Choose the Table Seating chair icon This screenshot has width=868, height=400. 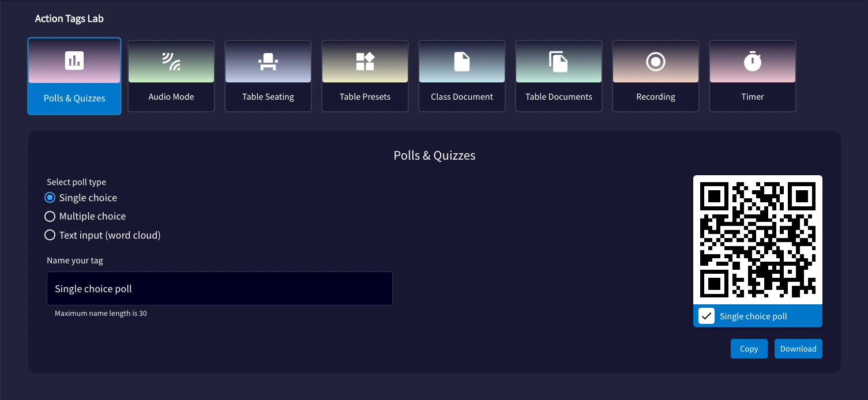click(x=268, y=61)
